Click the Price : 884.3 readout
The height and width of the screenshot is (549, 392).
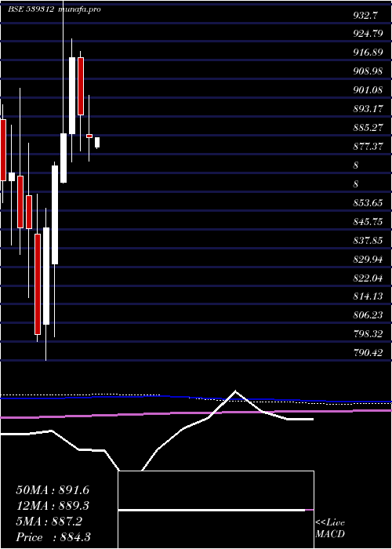coord(53,537)
